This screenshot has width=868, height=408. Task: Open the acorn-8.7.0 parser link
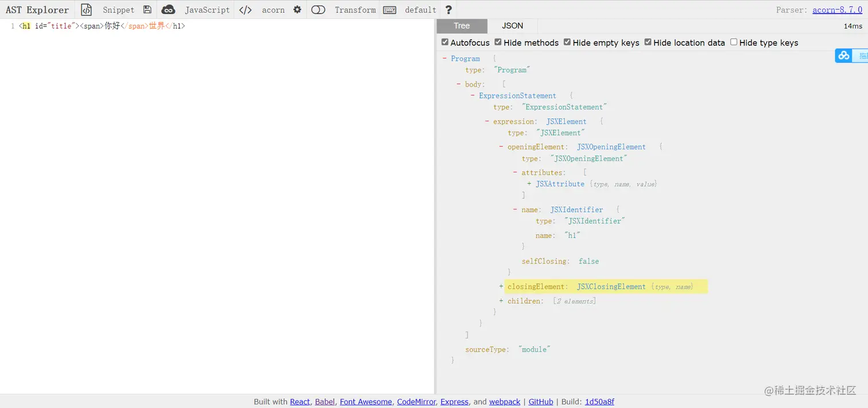click(x=837, y=10)
